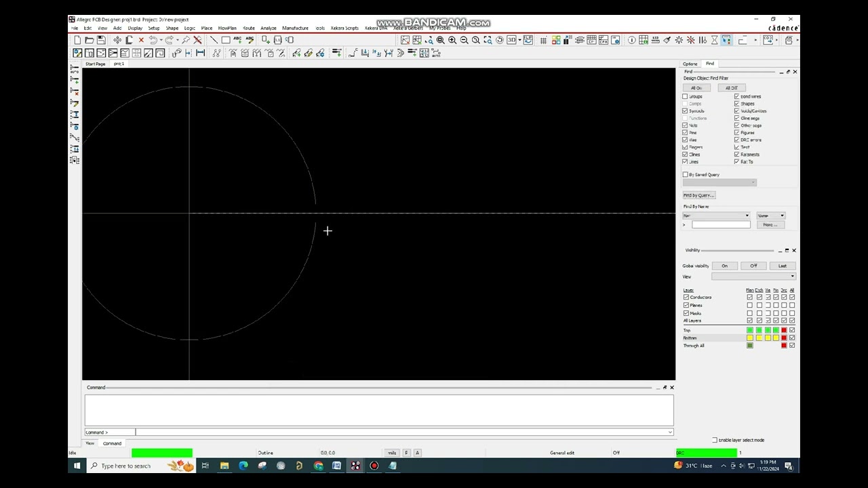The image size is (868, 488).
Task: Open the 3D view dropdown arrow
Action: point(520,40)
